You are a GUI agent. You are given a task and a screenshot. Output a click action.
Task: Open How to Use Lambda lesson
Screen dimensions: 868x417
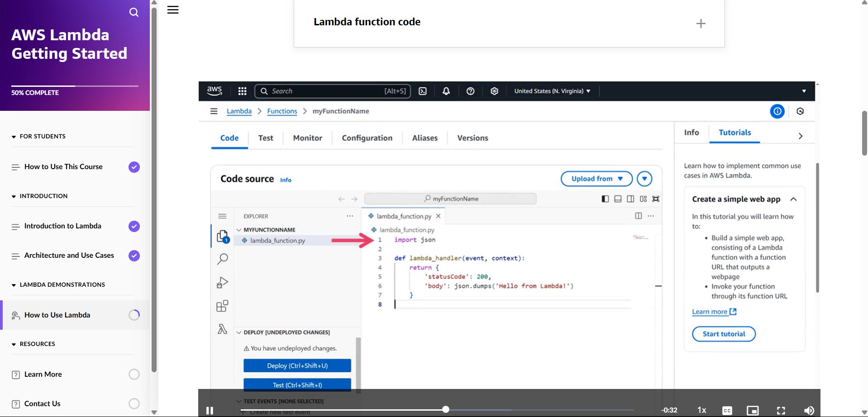point(57,315)
